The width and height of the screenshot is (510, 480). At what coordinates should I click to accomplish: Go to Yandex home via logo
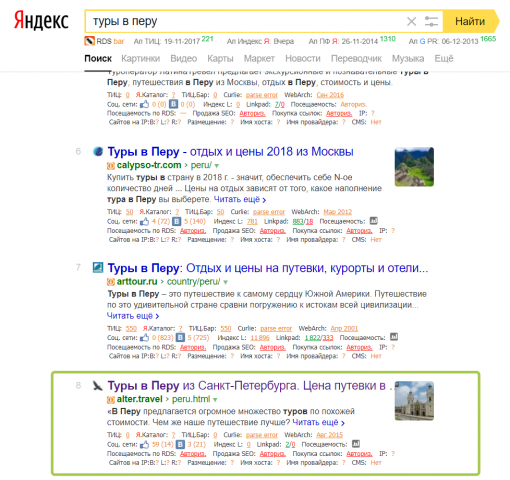click(x=41, y=21)
